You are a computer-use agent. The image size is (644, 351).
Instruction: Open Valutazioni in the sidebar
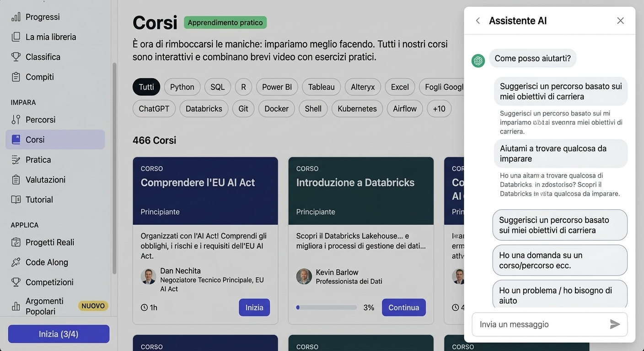pyautogui.click(x=45, y=180)
